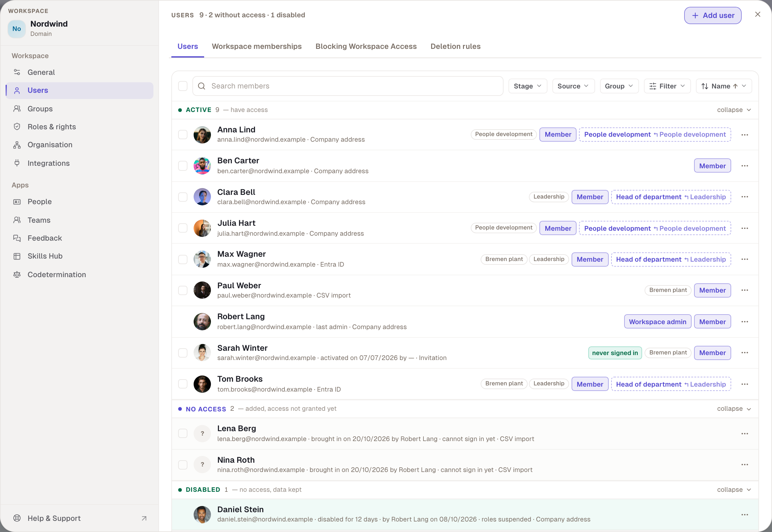772x532 pixels.
Task: Click the Roles & rights shield icon
Action: click(x=17, y=127)
